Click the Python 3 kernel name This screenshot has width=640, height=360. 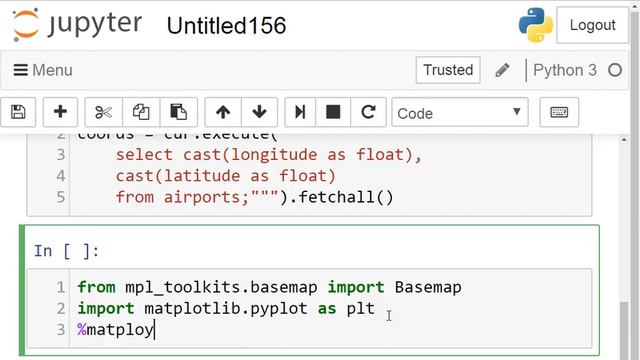coord(564,70)
